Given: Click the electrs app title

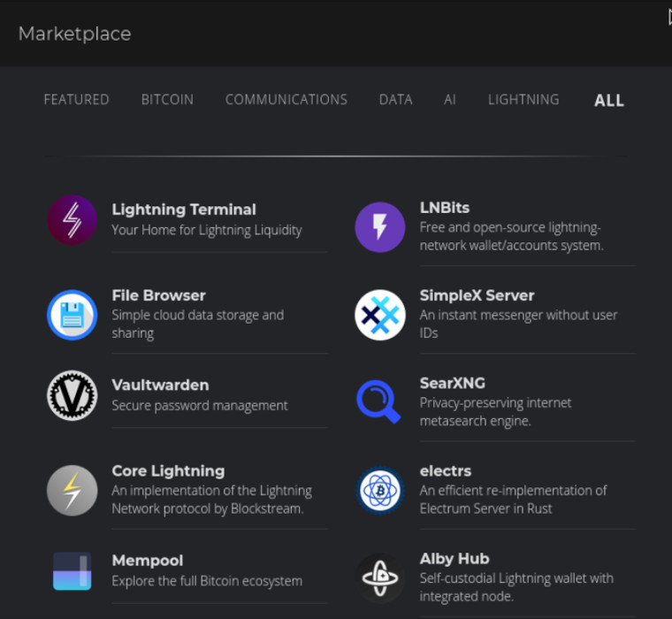Looking at the screenshot, I should [446, 470].
